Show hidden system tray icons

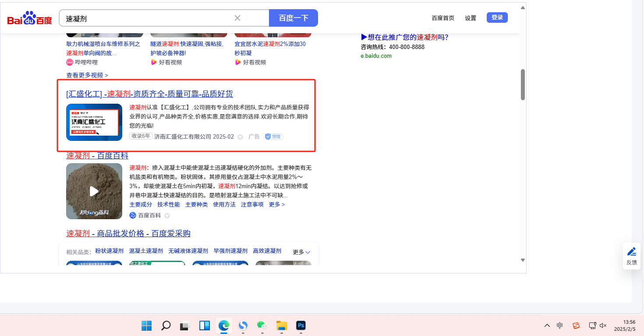tap(547, 325)
